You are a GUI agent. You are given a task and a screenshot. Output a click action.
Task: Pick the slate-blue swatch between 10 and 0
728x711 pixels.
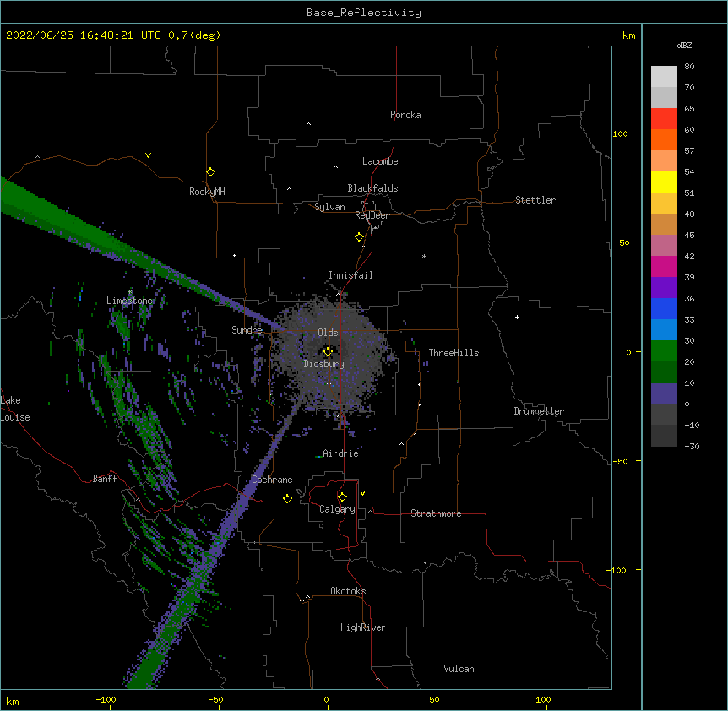tap(664, 393)
